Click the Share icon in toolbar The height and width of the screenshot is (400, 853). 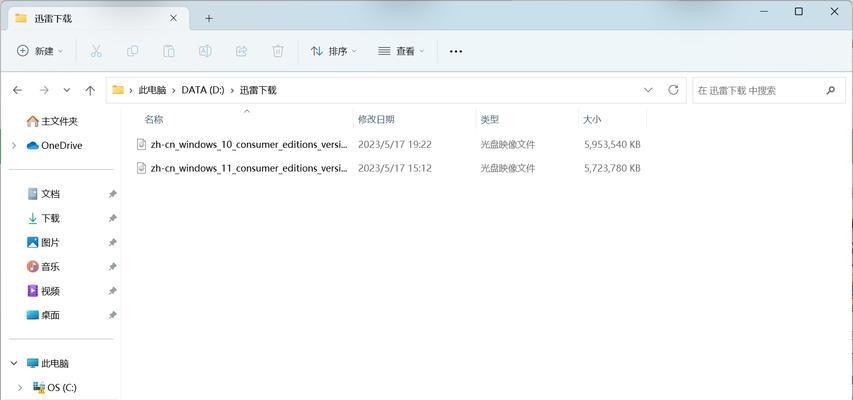[x=241, y=51]
